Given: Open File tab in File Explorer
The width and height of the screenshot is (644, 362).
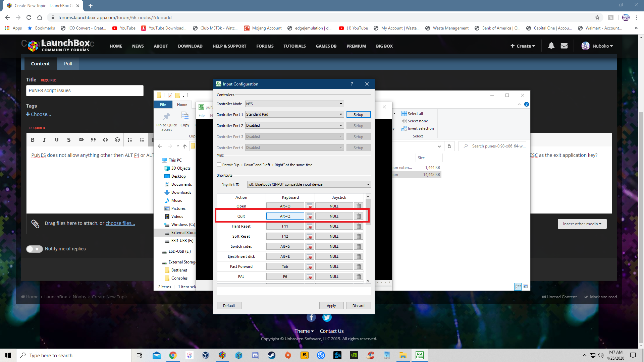Looking at the screenshot, I should click(163, 105).
